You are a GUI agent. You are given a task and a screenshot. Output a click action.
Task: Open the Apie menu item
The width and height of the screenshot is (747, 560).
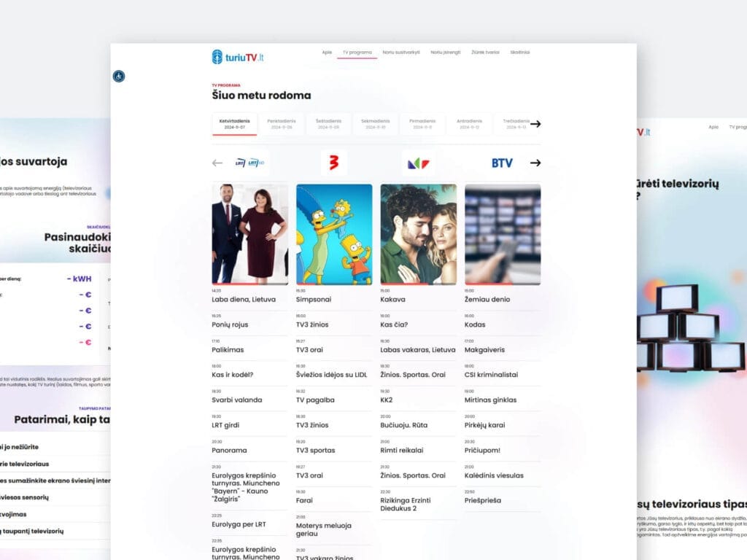tap(327, 52)
